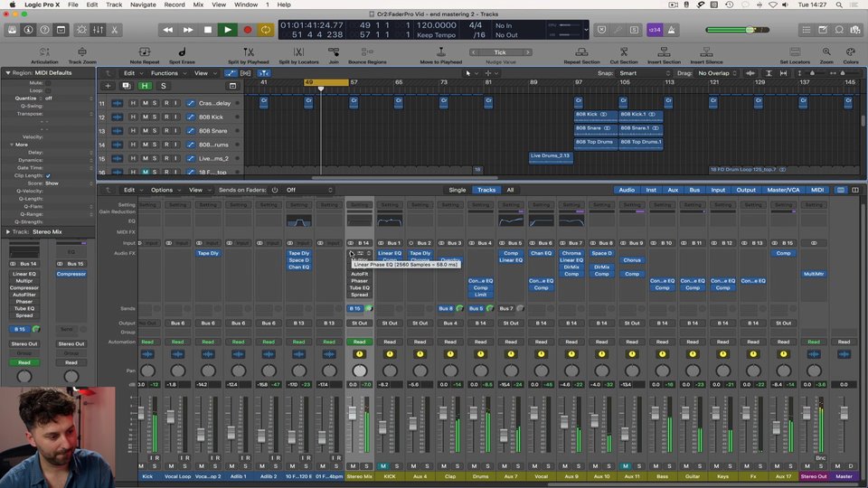Click the Track Zoom toolbar icon
Image resolution: width=868 pixels, height=488 pixels.
82,52
